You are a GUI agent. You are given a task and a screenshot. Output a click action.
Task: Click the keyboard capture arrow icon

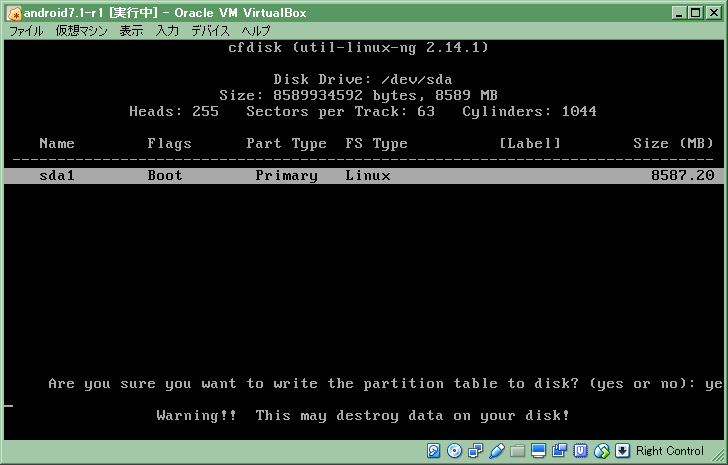point(622,451)
